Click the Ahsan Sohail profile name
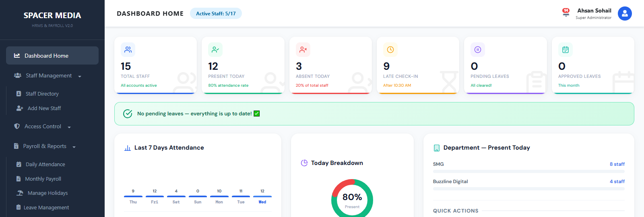This screenshot has height=217, width=644. (x=594, y=10)
